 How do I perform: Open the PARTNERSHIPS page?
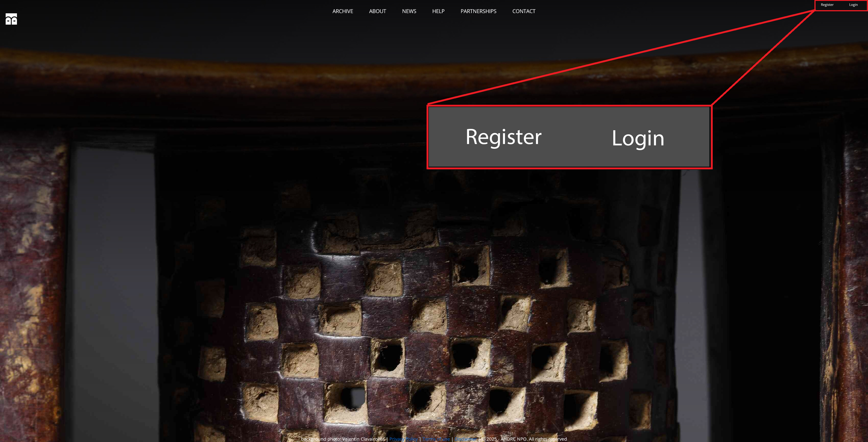(x=479, y=11)
